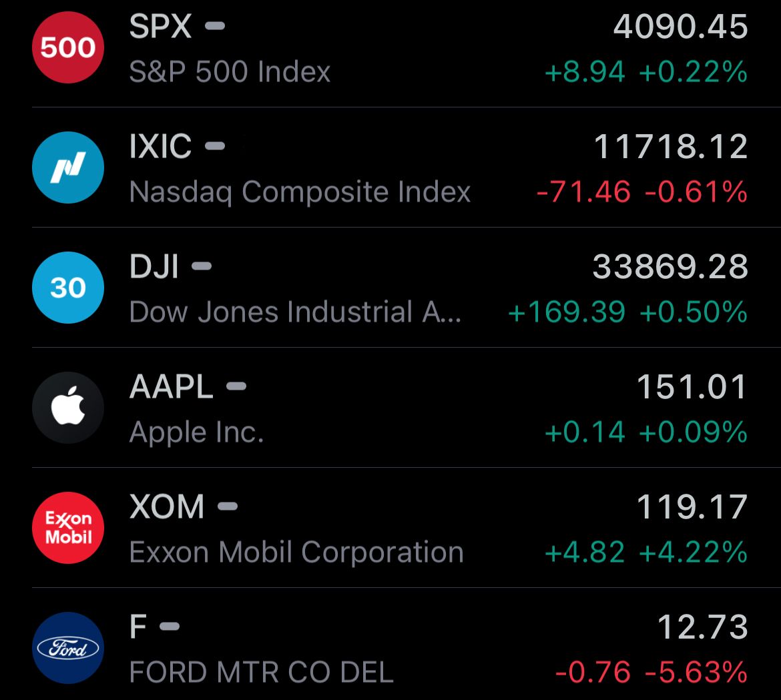Toggle DJI percent change +0.50%
This screenshot has height=700, width=781.
tap(694, 312)
